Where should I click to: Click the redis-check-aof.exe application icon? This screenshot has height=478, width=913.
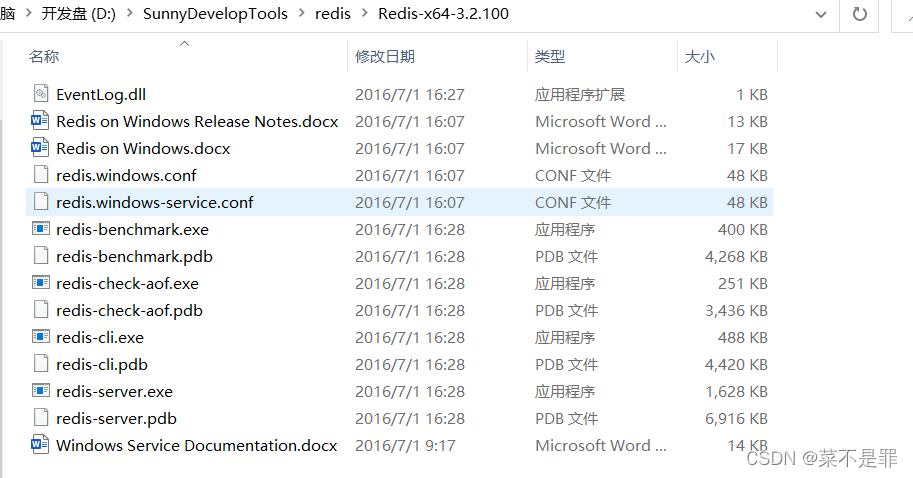[41, 283]
